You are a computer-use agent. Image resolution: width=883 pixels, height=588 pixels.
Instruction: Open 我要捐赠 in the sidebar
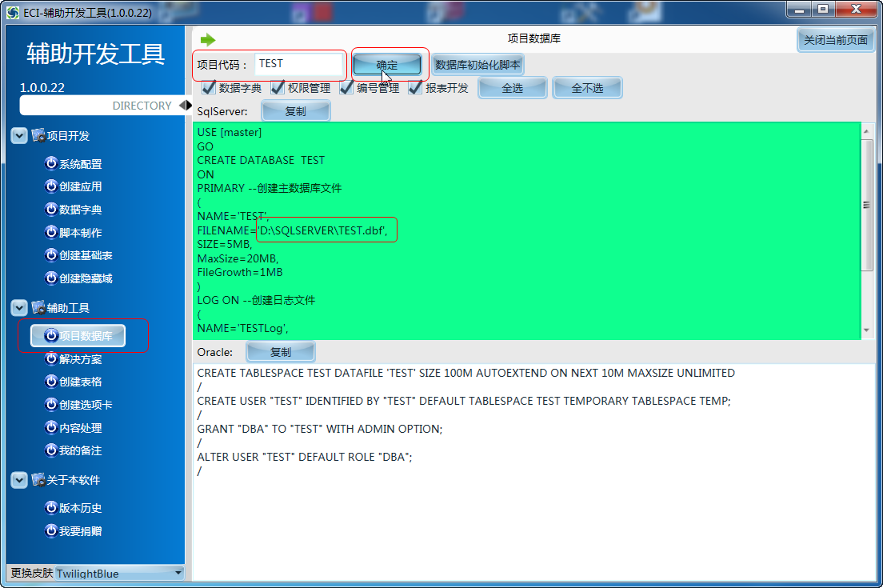point(80,531)
